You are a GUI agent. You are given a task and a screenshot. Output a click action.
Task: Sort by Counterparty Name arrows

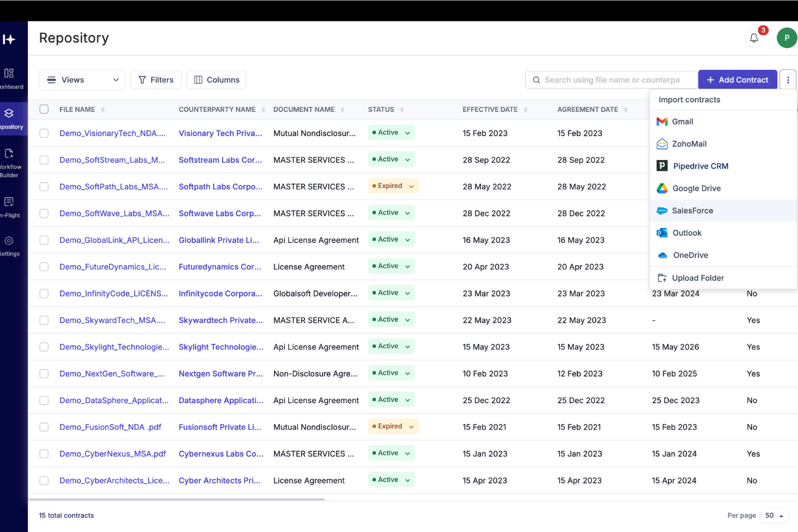(263, 109)
